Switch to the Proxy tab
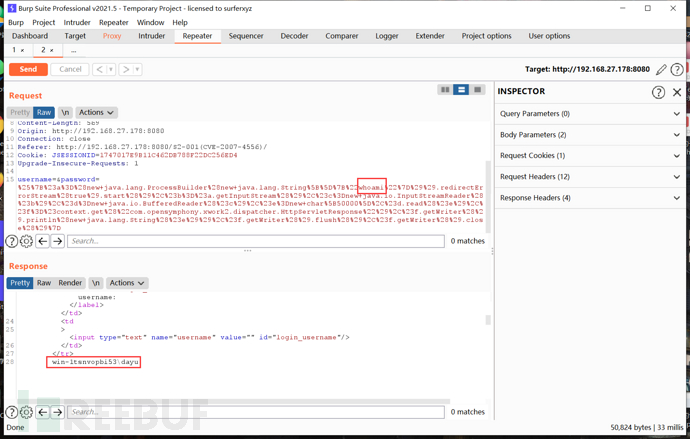 [x=112, y=36]
